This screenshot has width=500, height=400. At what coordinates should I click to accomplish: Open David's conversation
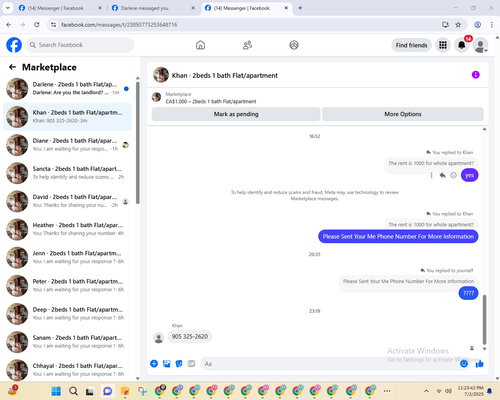tap(67, 201)
